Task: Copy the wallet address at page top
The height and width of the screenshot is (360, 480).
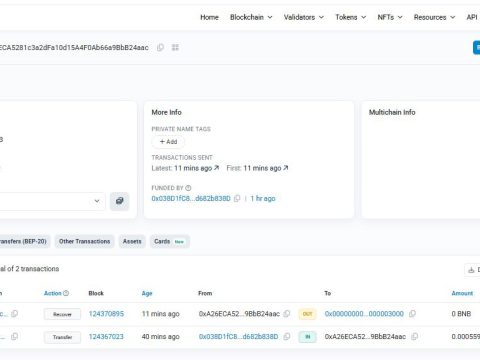Action: 160,47
